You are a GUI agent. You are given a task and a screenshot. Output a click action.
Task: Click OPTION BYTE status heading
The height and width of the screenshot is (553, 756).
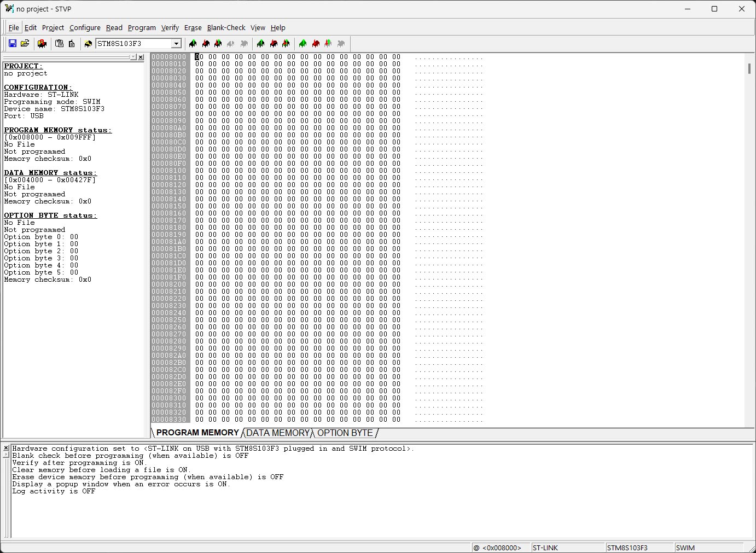(x=50, y=216)
